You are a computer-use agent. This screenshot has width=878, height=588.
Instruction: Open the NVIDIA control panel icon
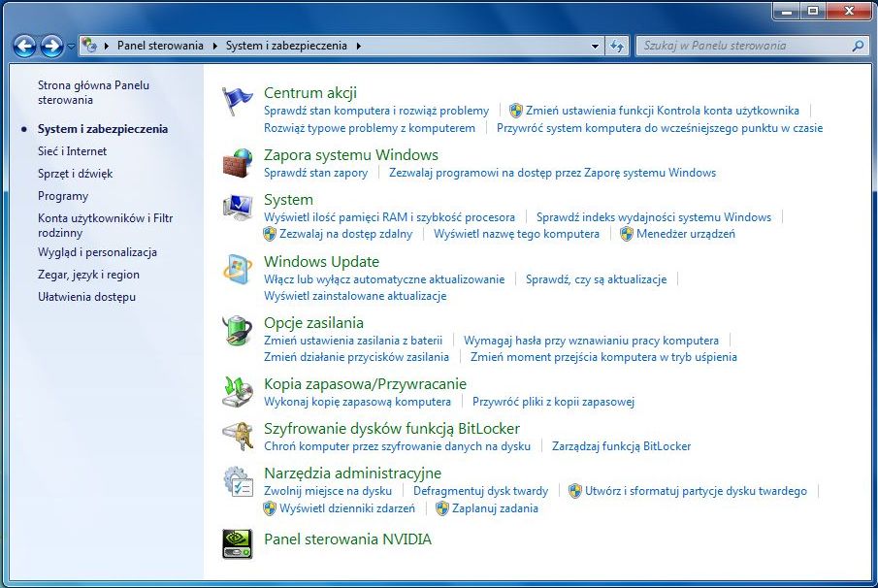tap(238, 543)
